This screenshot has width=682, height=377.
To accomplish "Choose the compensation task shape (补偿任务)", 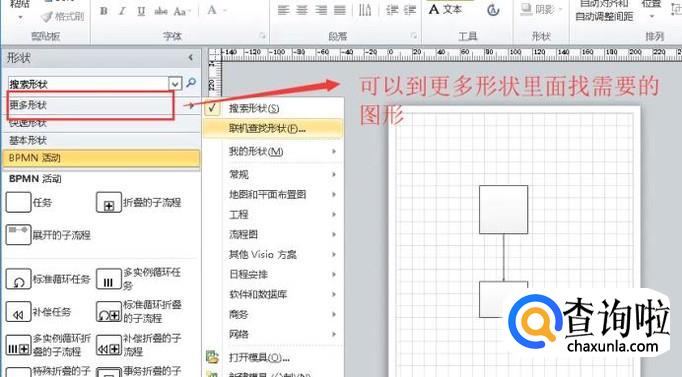I will point(38,312).
